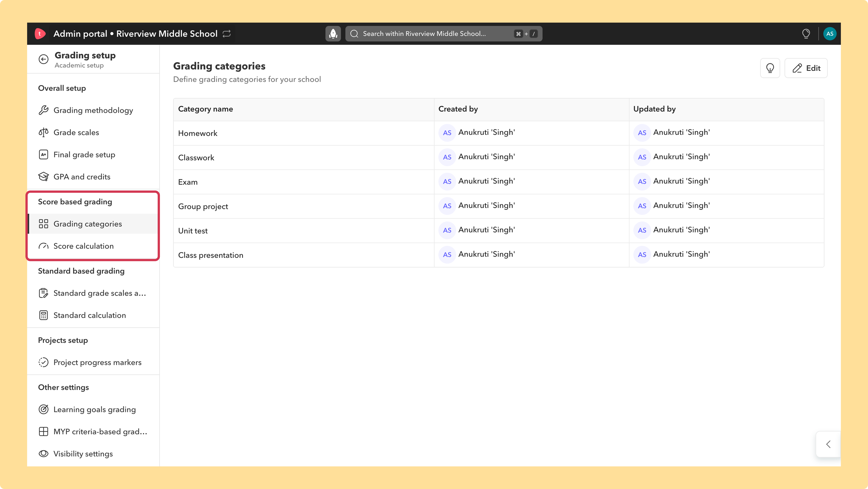Click the Other settings section label
This screenshot has width=868, height=489.
point(63,388)
